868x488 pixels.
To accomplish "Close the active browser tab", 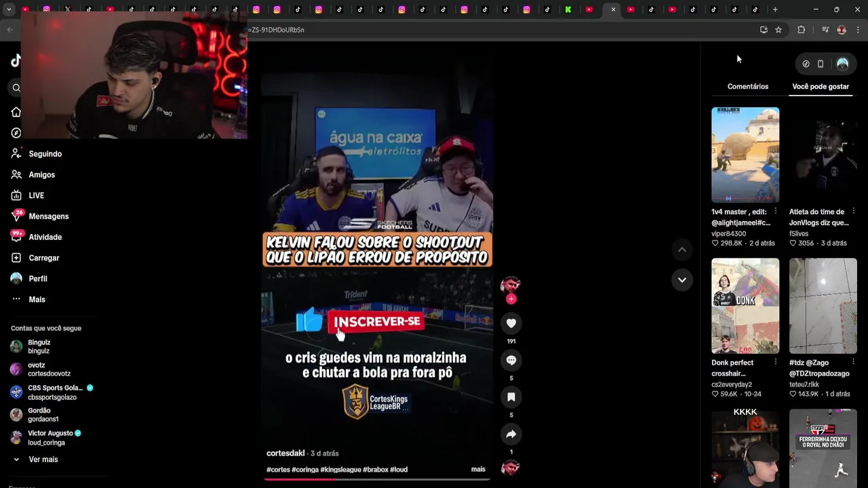I will 613,9.
